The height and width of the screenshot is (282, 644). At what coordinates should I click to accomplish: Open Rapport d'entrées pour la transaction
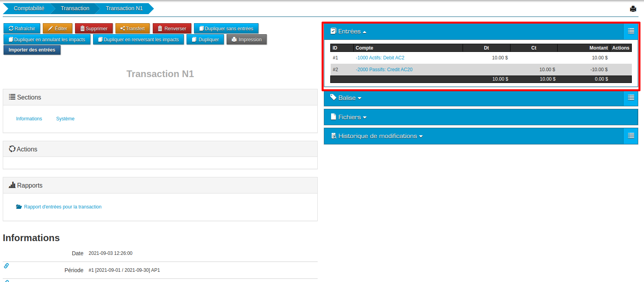tap(62, 207)
